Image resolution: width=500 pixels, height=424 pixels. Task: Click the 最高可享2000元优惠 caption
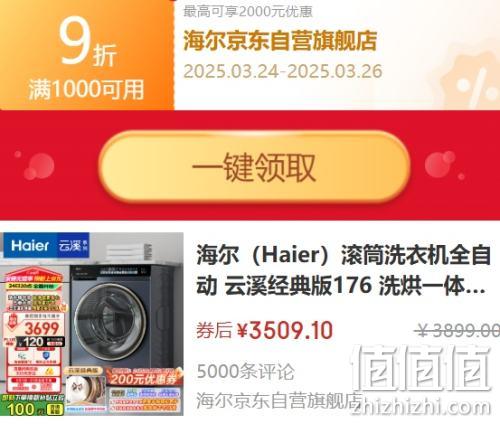(248, 11)
